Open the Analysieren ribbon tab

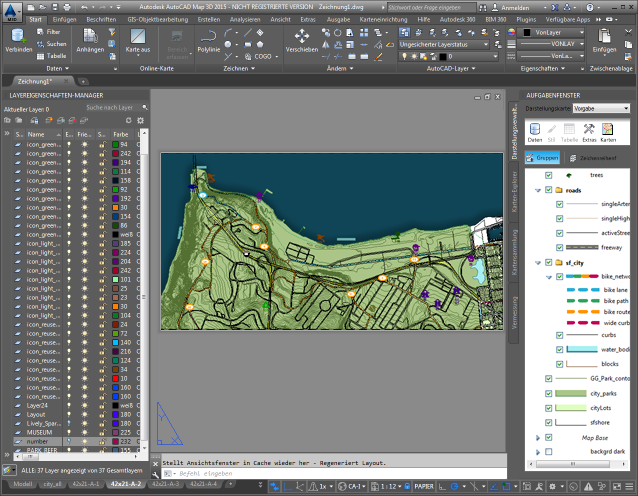pos(244,19)
